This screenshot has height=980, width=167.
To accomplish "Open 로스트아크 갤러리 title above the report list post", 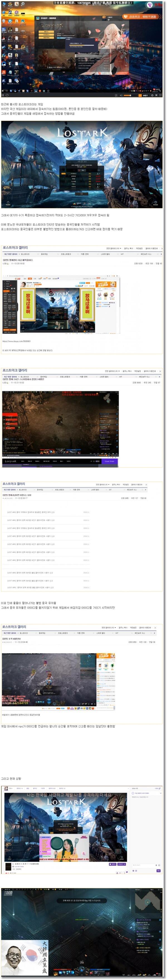I will coord(14,484).
